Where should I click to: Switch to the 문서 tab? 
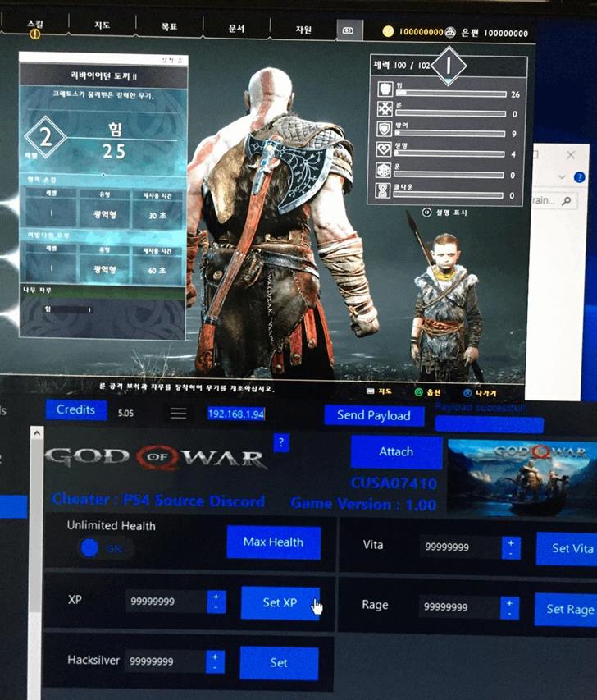(236, 29)
